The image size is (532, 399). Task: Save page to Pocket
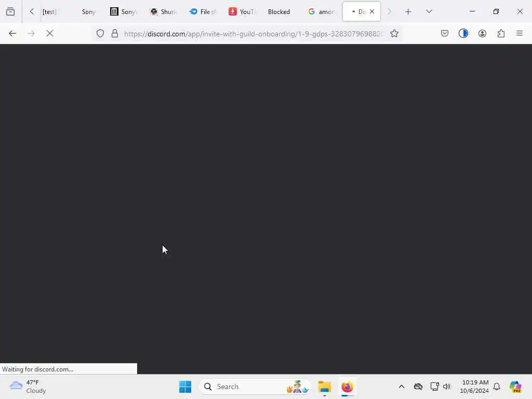pos(445,33)
